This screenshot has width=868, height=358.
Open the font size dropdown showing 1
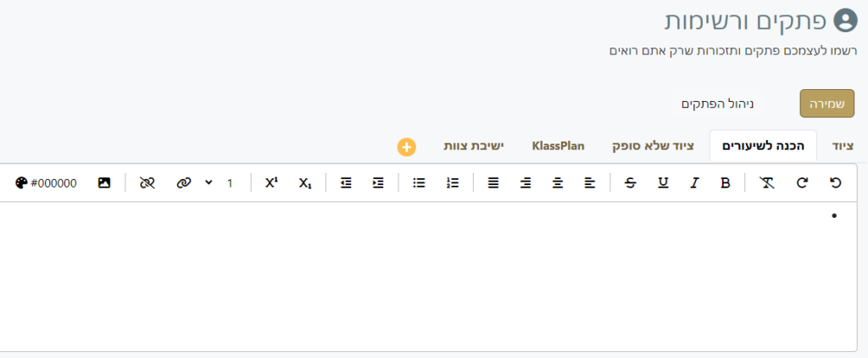point(220,182)
